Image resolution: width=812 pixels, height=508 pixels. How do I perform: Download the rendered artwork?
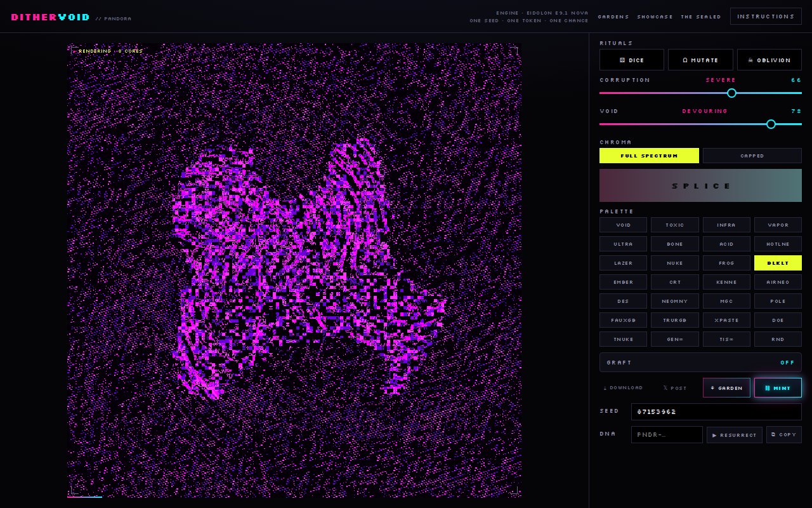[x=623, y=388]
